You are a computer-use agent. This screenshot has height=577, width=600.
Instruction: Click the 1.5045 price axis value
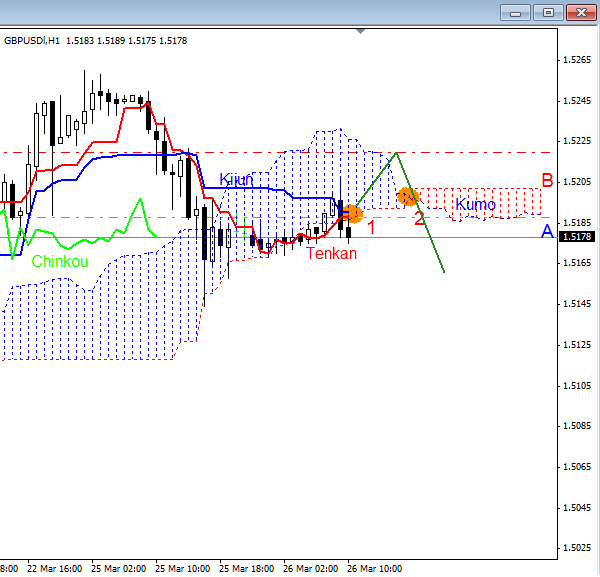[577, 508]
